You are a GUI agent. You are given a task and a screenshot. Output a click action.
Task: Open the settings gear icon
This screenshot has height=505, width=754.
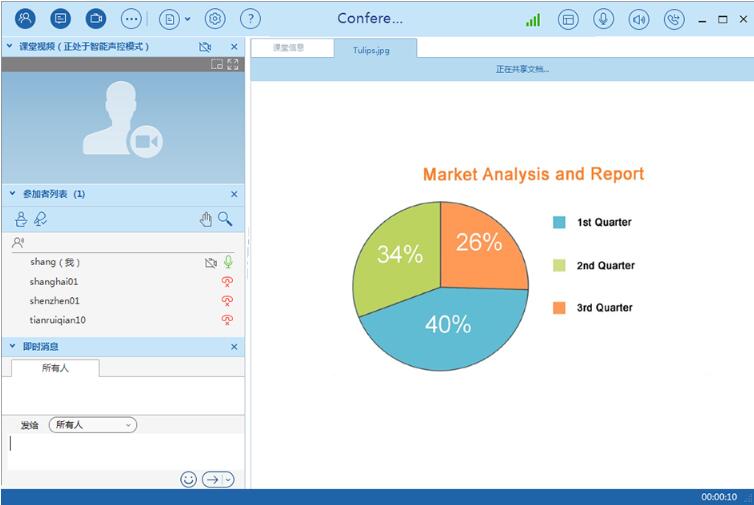tap(215, 18)
